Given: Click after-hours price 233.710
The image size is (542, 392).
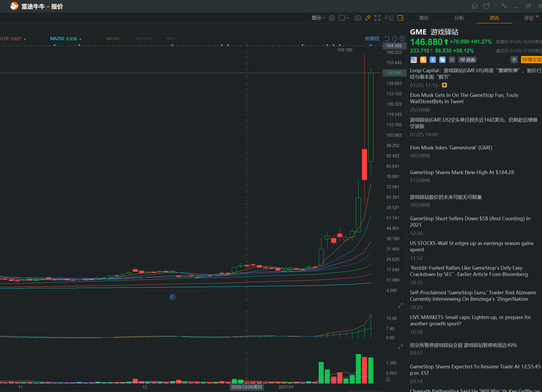Looking at the screenshot, I should tap(420, 51).
